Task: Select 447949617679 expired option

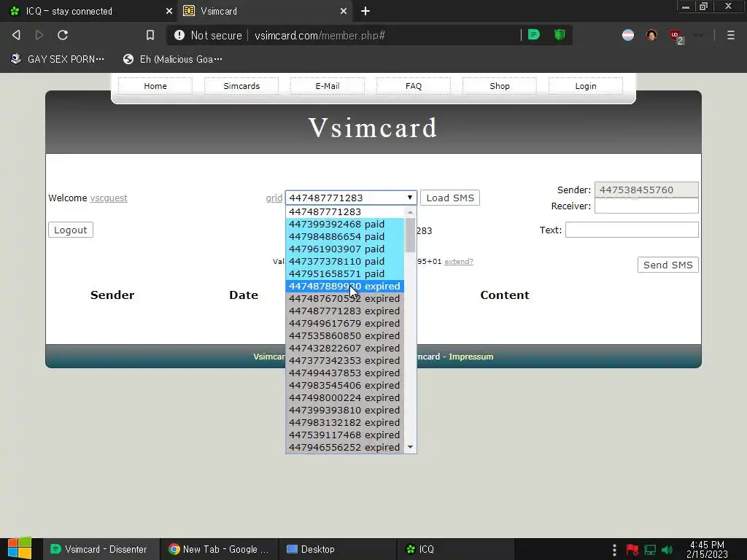Action: click(x=345, y=323)
